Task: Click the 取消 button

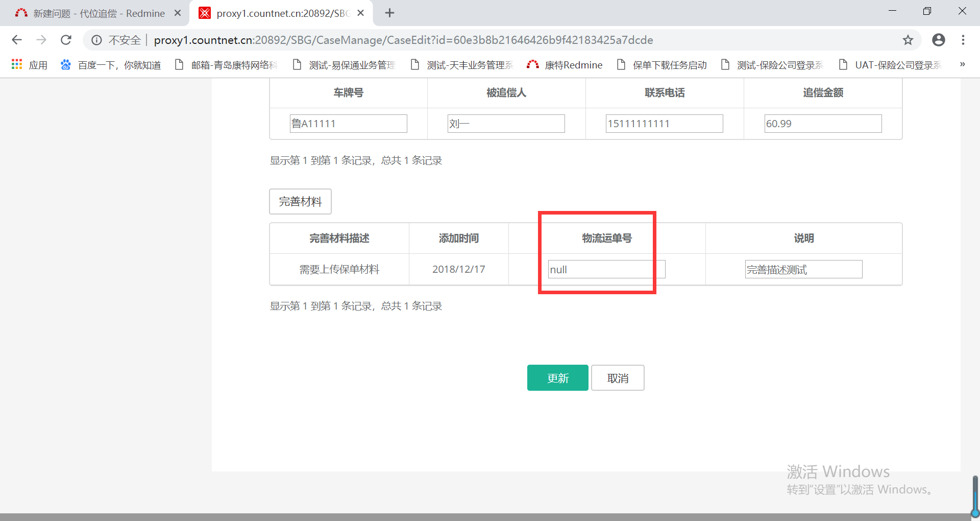Action: [618, 378]
